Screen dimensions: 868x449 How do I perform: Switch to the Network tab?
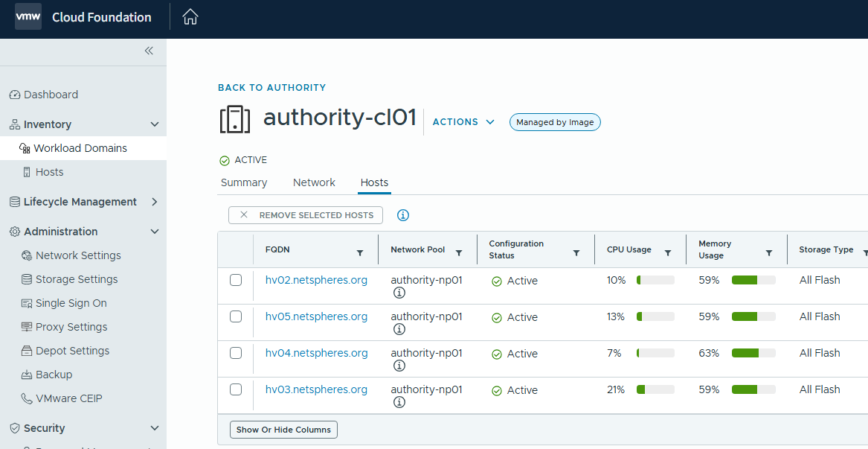[314, 182]
